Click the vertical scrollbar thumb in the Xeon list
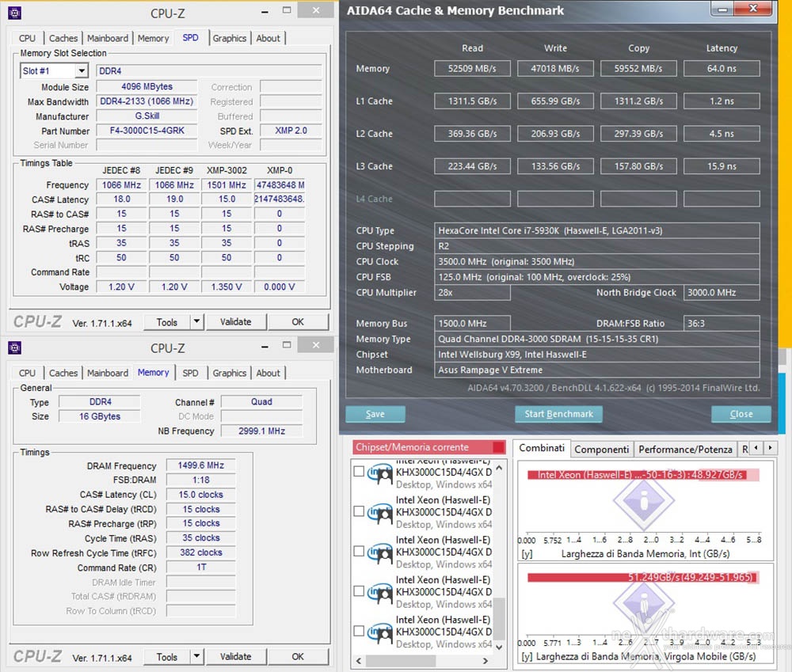This screenshot has height=672, width=792. click(499, 618)
